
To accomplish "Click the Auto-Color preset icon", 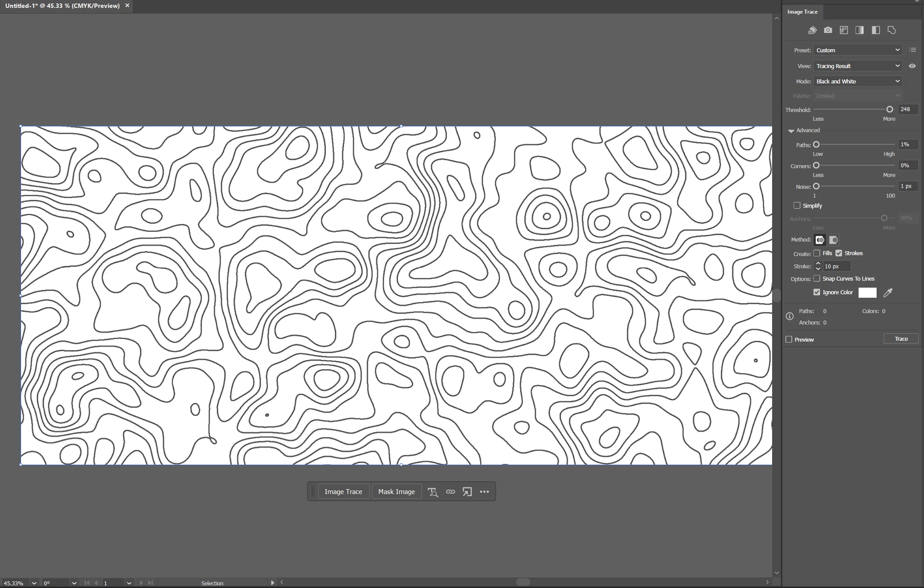I will 812,30.
